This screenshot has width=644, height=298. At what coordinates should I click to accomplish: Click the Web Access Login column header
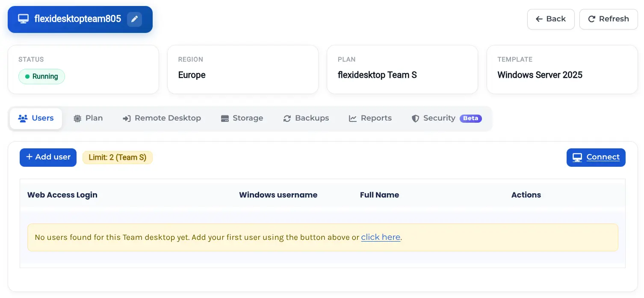62,195
